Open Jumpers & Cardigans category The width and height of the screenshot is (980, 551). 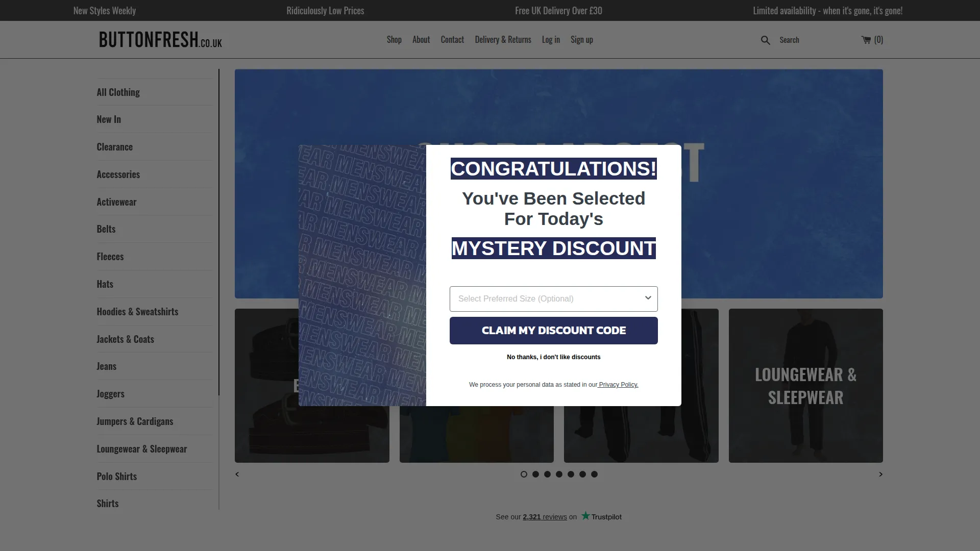pyautogui.click(x=135, y=421)
